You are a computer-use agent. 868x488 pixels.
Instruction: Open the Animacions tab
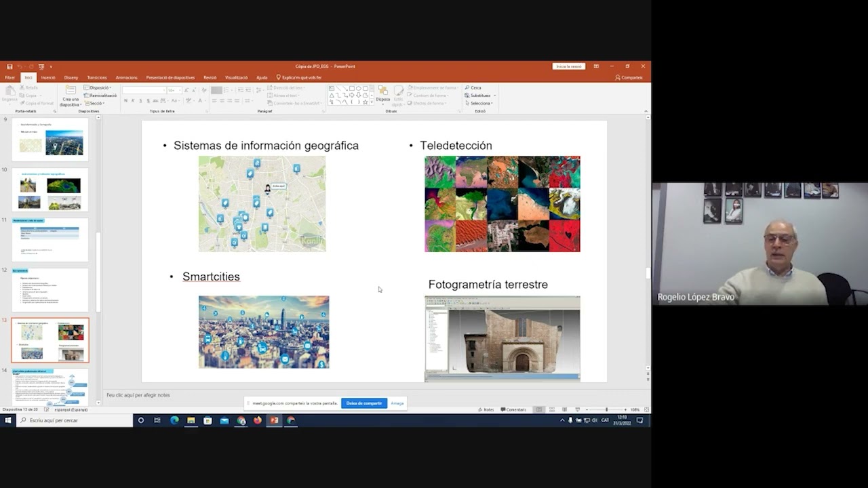point(126,77)
